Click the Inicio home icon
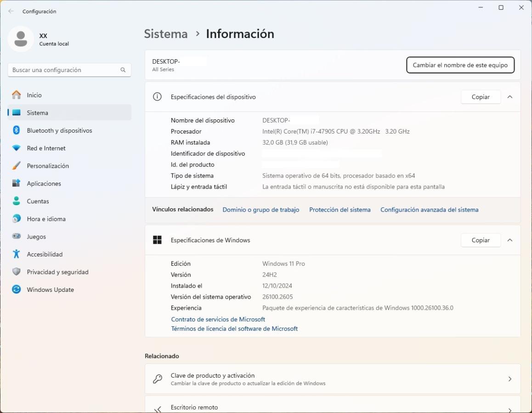Viewport: 532px width, 413px height. (17, 95)
